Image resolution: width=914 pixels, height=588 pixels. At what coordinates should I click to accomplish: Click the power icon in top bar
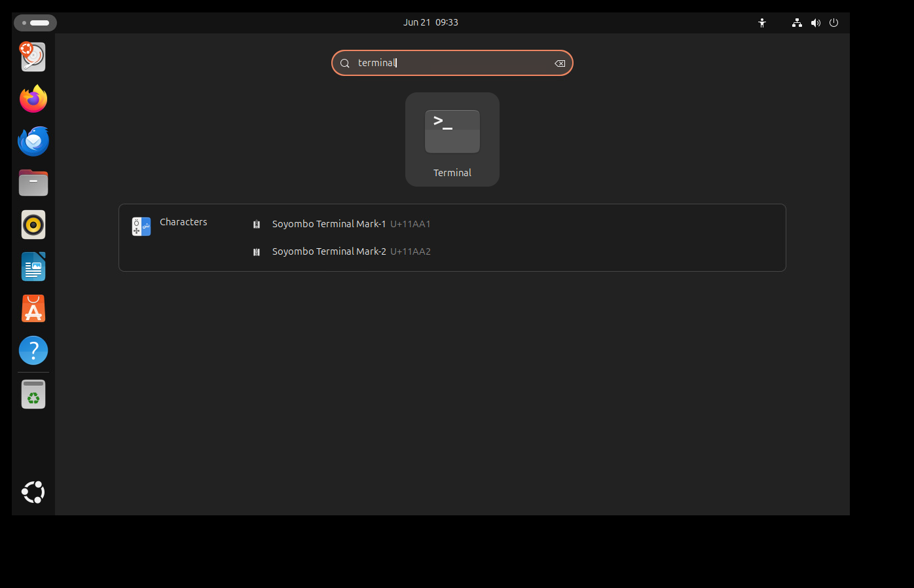tap(833, 22)
